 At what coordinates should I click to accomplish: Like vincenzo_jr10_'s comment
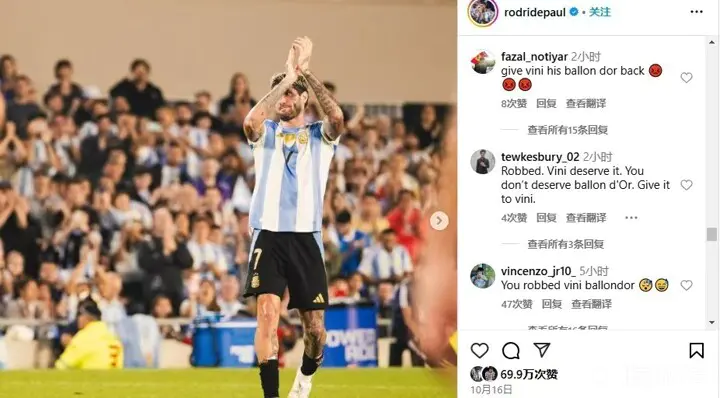click(x=686, y=285)
